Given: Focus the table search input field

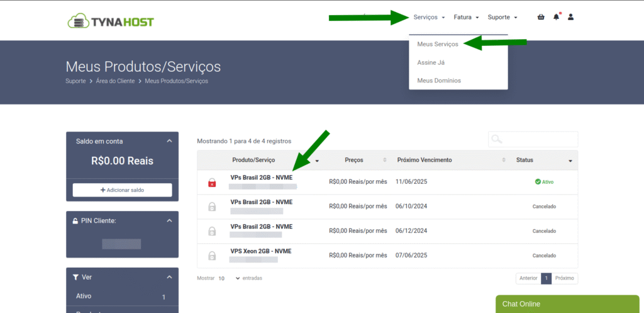Looking at the screenshot, I should [533, 139].
